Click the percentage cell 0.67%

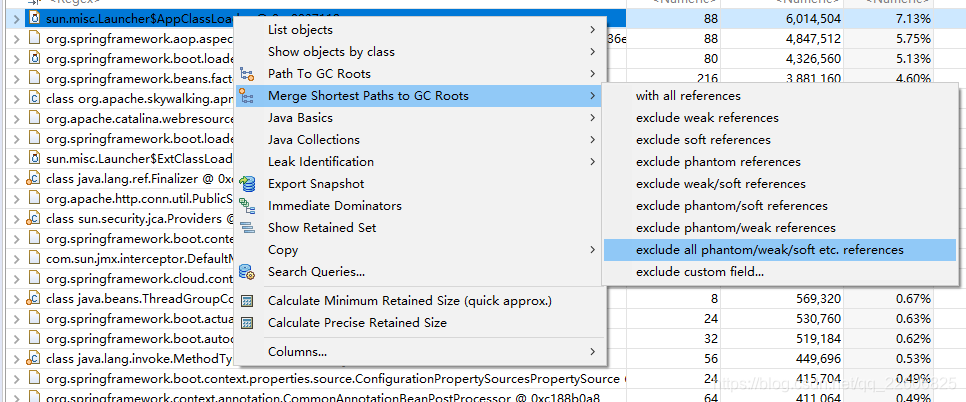point(911,299)
